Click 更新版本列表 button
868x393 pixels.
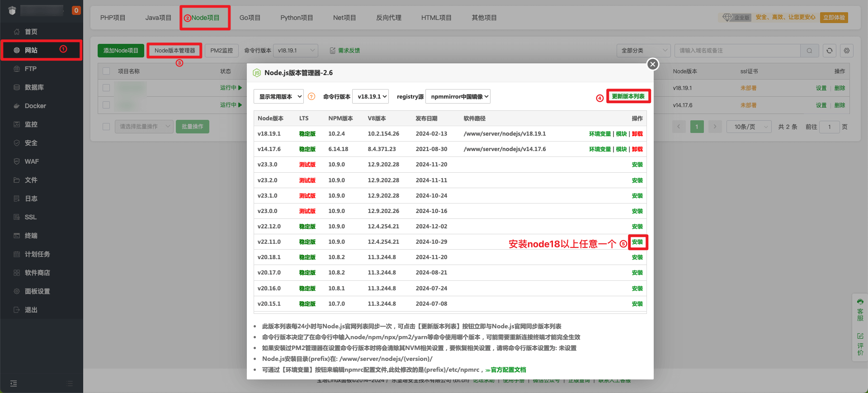pos(628,96)
